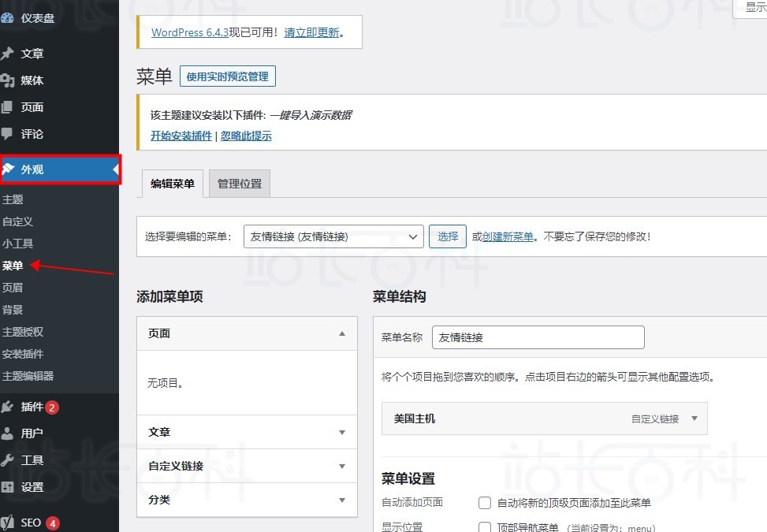767x532 pixels.
Task: Open the 选择要编辑的菜单 dropdown
Action: pyautogui.click(x=333, y=236)
